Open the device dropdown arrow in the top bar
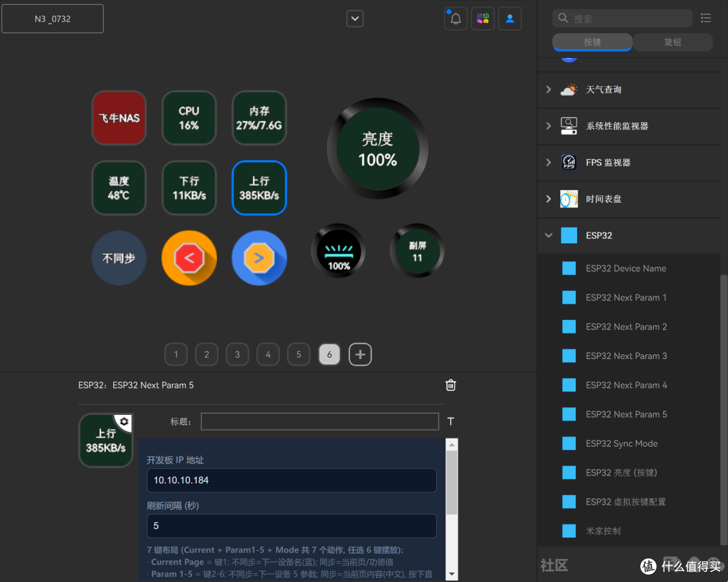The width and height of the screenshot is (728, 582). (x=355, y=19)
